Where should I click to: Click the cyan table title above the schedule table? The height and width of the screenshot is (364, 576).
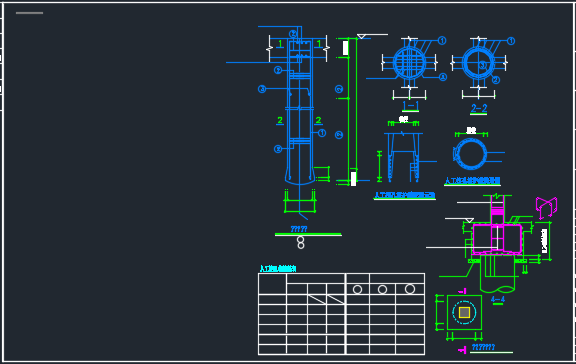[x=278, y=269]
